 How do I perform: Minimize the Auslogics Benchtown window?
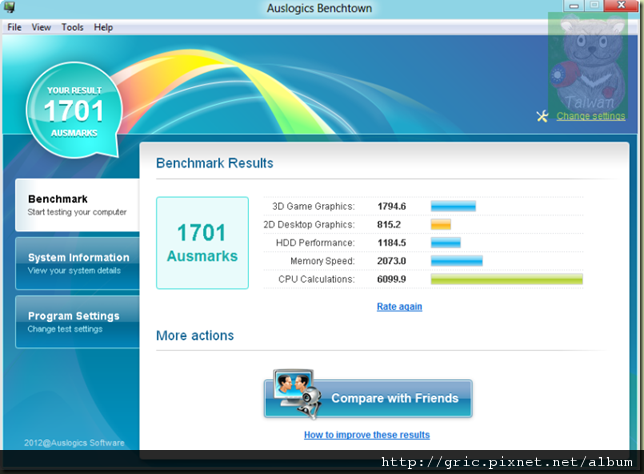tap(574, 6)
